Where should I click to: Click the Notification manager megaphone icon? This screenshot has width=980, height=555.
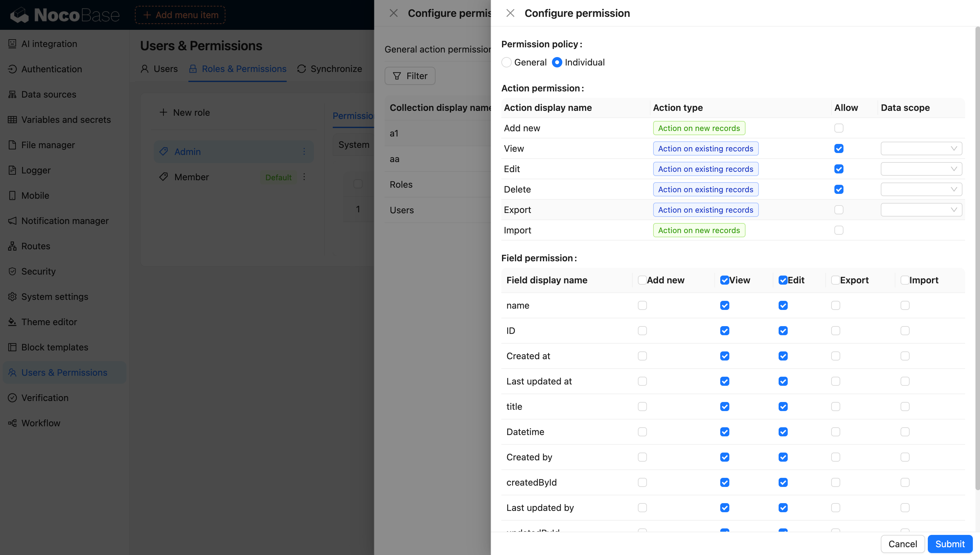(x=12, y=221)
